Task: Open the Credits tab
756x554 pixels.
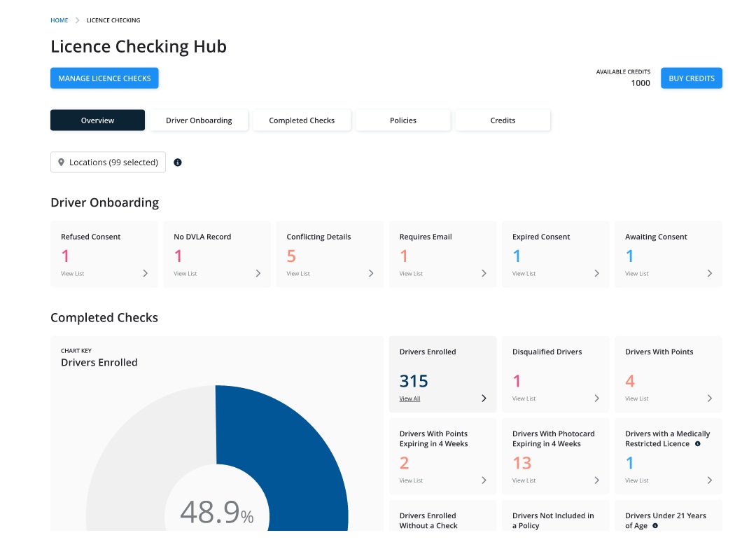Action: pyautogui.click(x=503, y=120)
